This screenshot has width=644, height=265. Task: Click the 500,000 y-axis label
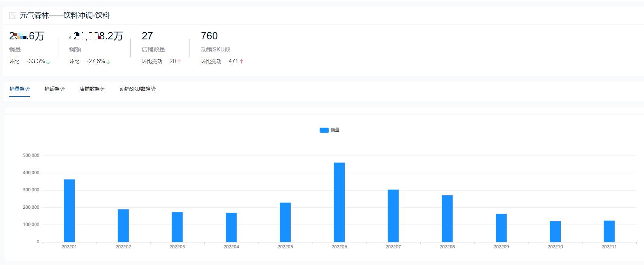tap(31, 155)
